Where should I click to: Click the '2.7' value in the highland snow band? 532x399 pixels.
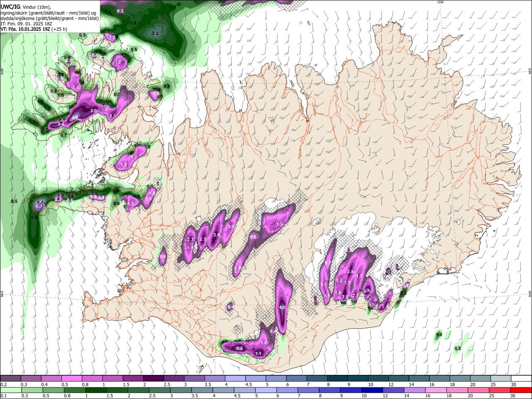[191, 239]
